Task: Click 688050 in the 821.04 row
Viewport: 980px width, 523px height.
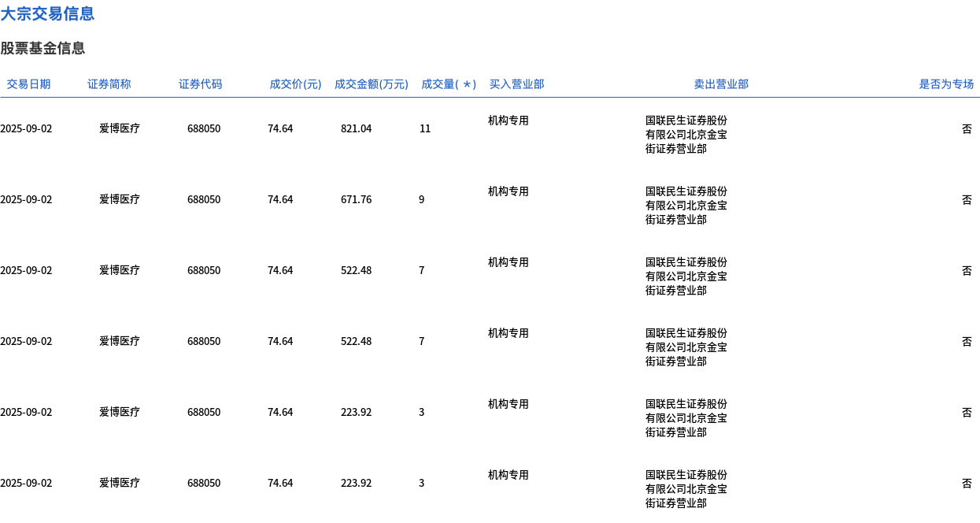Action: [204, 128]
